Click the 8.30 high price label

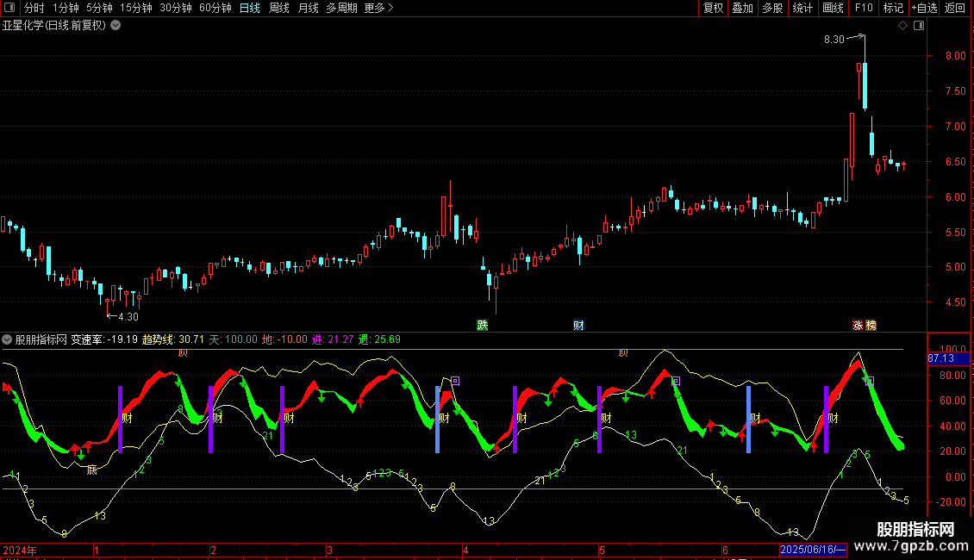pyautogui.click(x=834, y=39)
